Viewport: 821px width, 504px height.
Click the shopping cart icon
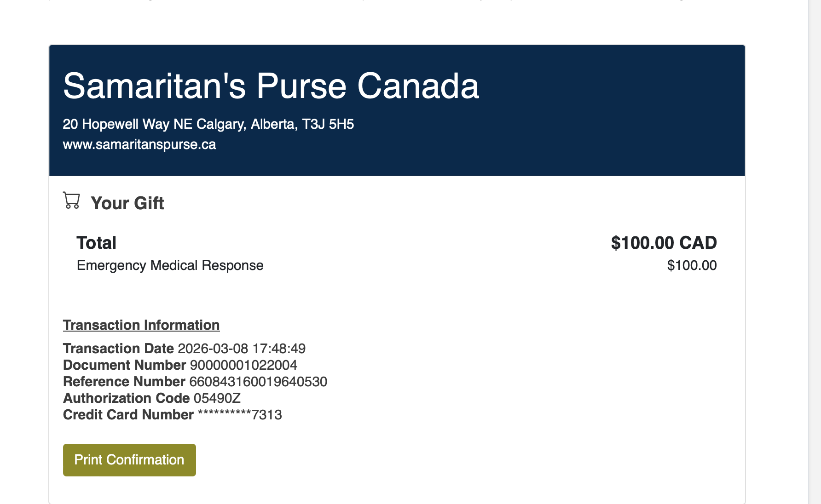point(71,201)
